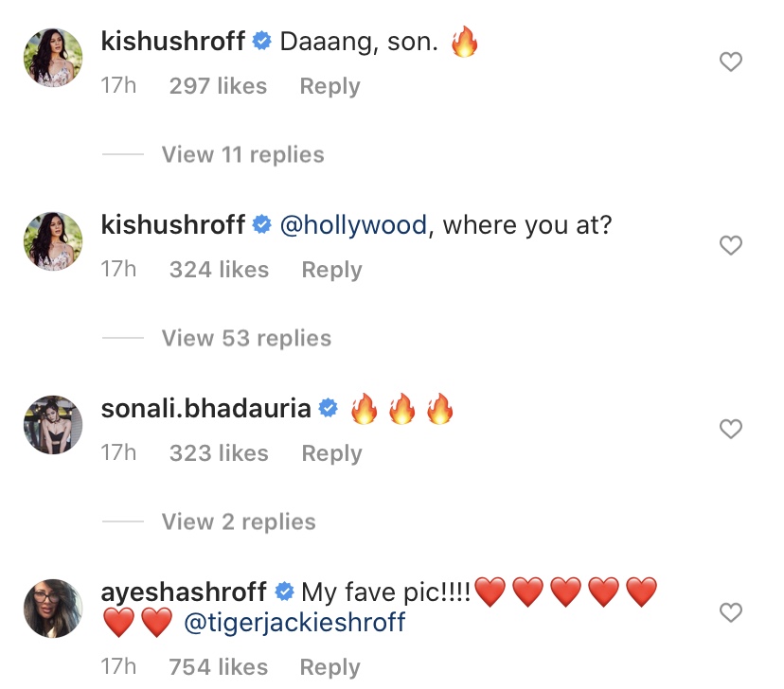Viewport: 784px width, 689px height.
Task: Open the sonali.bhadauria username link
Action: click(x=205, y=409)
